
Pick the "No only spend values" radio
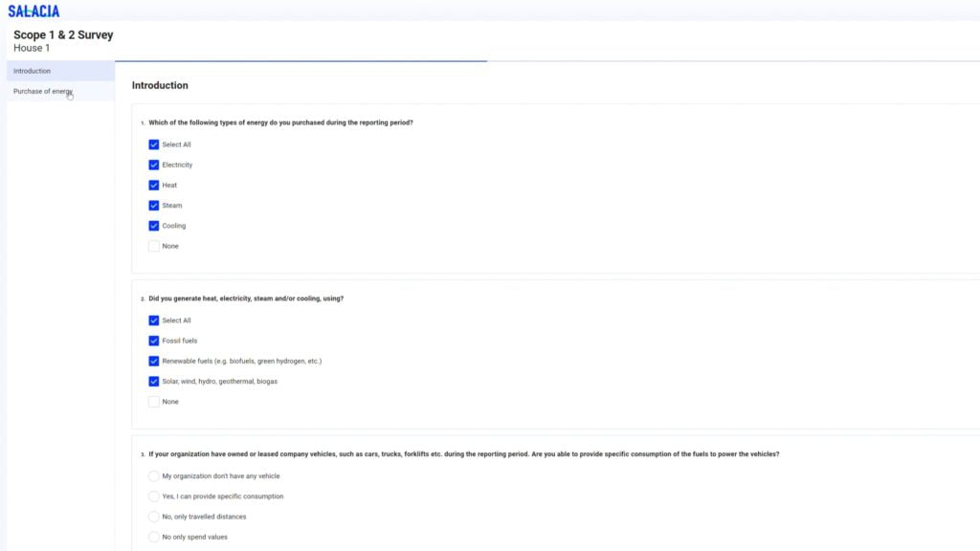(x=154, y=537)
